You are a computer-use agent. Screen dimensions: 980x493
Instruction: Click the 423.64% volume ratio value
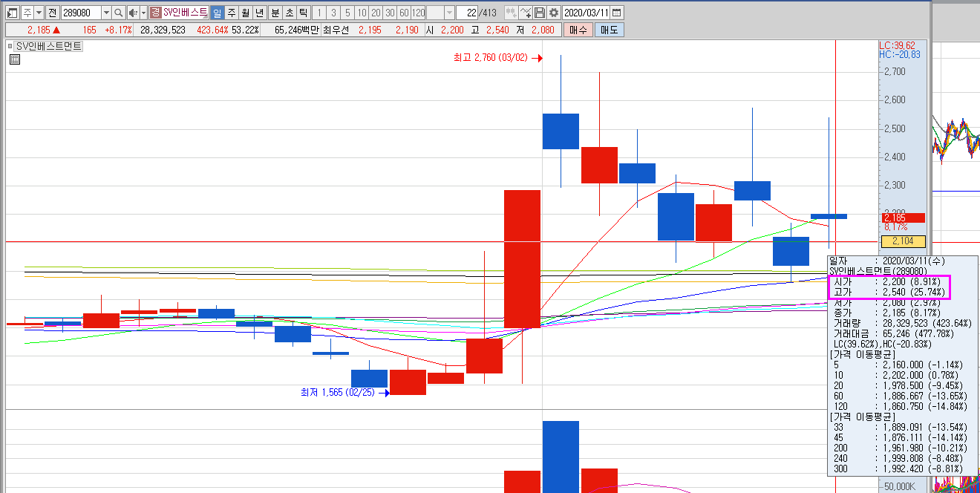212,30
